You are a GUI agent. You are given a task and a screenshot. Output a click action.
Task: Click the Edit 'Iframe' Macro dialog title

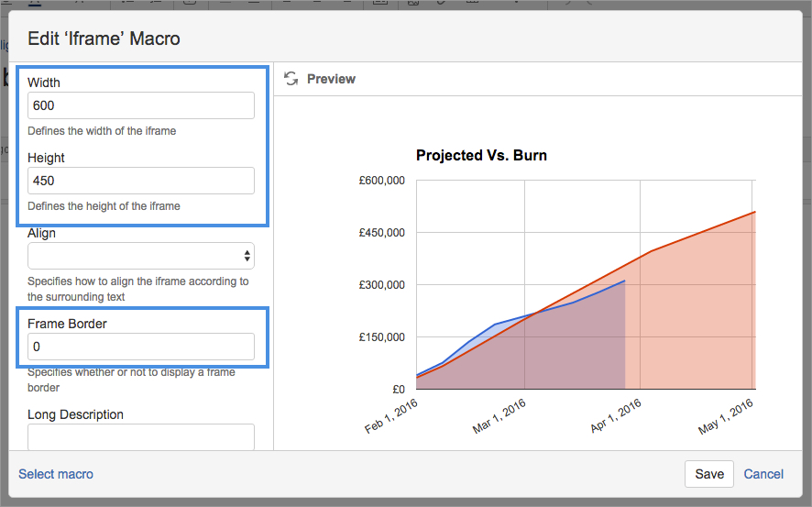[x=104, y=39]
